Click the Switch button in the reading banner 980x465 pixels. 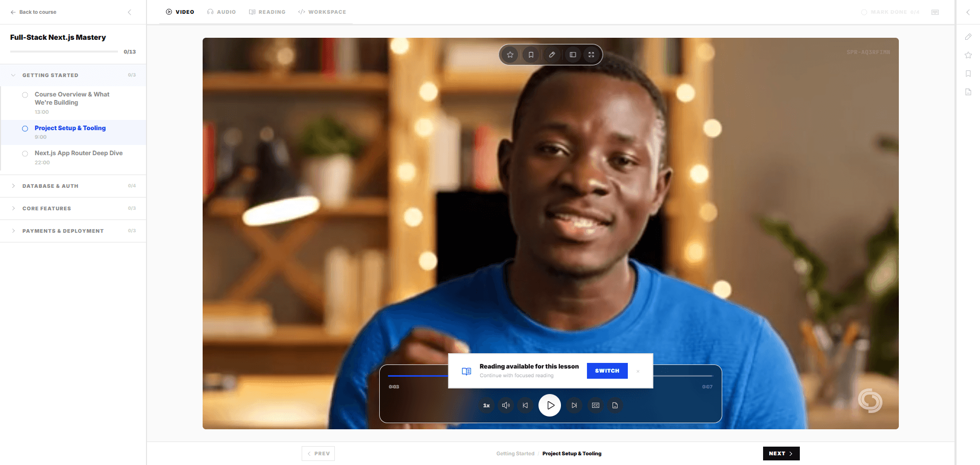607,371
